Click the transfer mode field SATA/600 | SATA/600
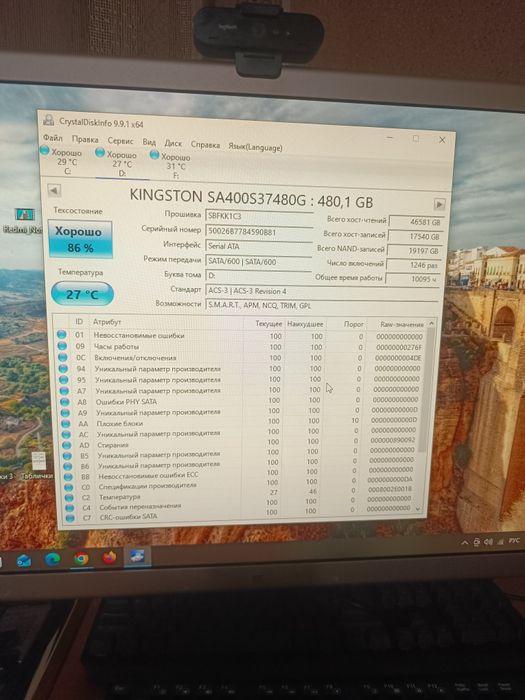The height and width of the screenshot is (700, 525). point(258,262)
